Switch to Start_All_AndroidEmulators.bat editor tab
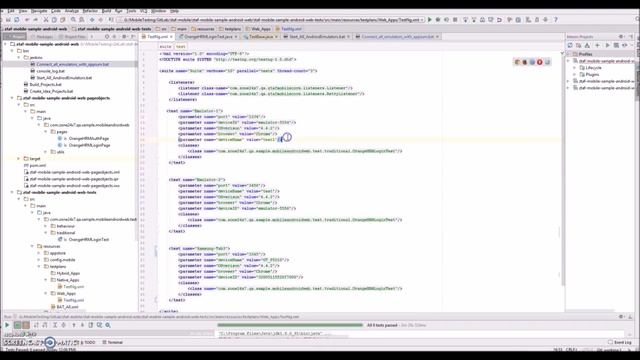The height and width of the screenshot is (360, 640). click(x=317, y=37)
